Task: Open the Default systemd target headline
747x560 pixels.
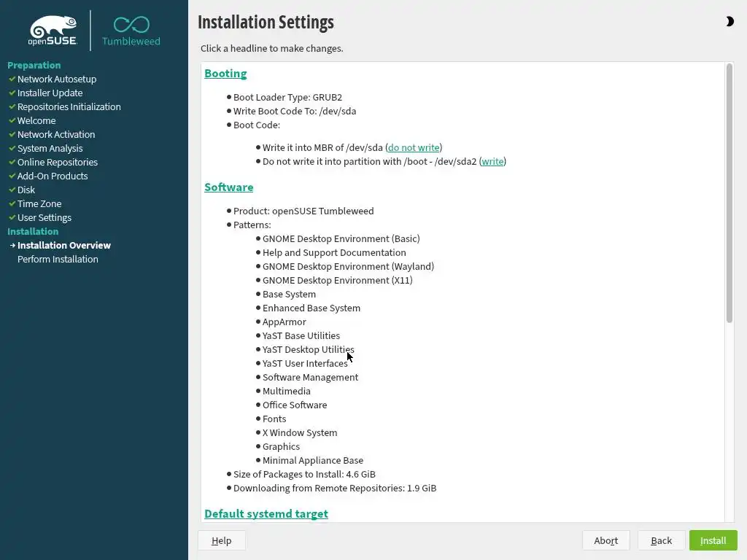Action: point(266,514)
